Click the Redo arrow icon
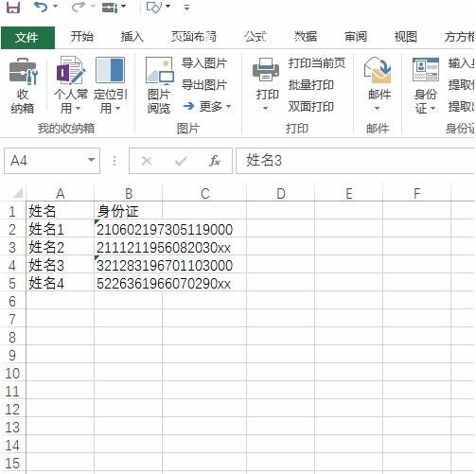 tap(79, 7)
